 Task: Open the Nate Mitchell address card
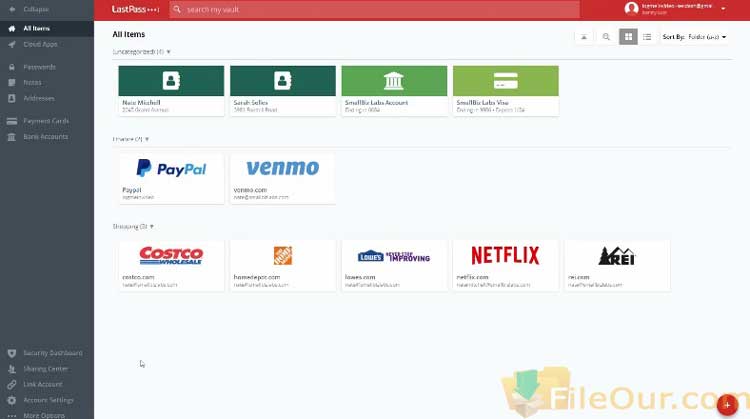171,91
